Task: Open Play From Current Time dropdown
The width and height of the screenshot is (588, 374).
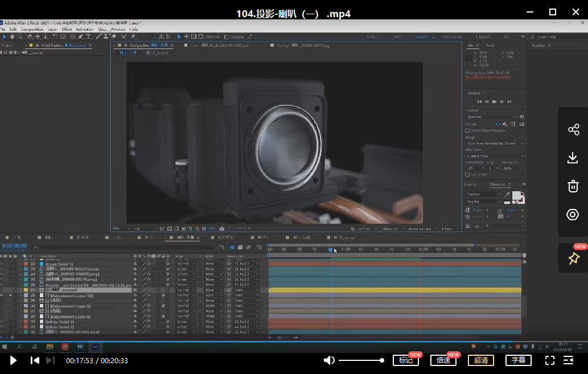Action: point(495,156)
